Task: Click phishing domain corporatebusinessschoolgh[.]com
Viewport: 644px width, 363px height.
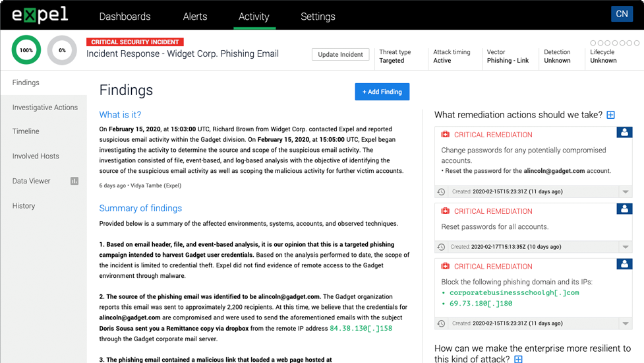Action: pyautogui.click(x=514, y=292)
